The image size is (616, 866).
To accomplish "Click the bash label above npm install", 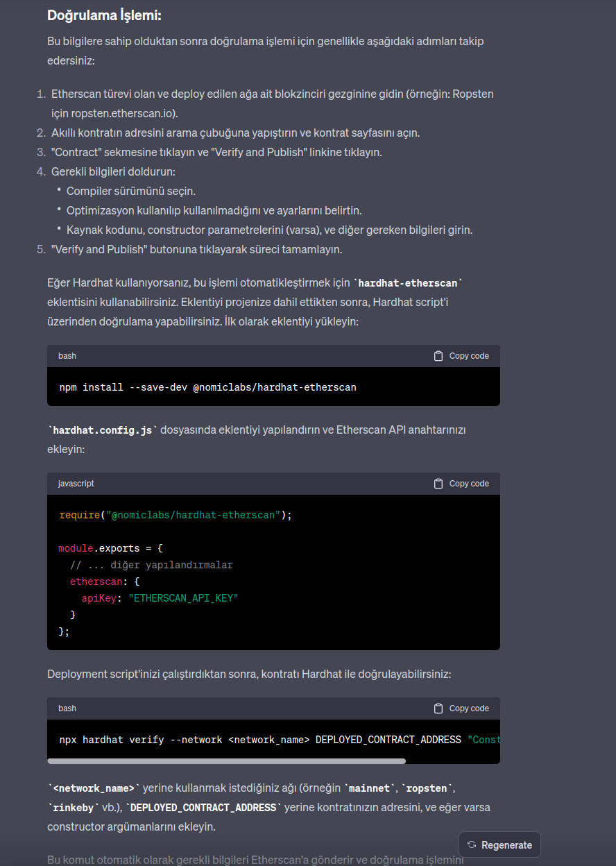I will [67, 356].
